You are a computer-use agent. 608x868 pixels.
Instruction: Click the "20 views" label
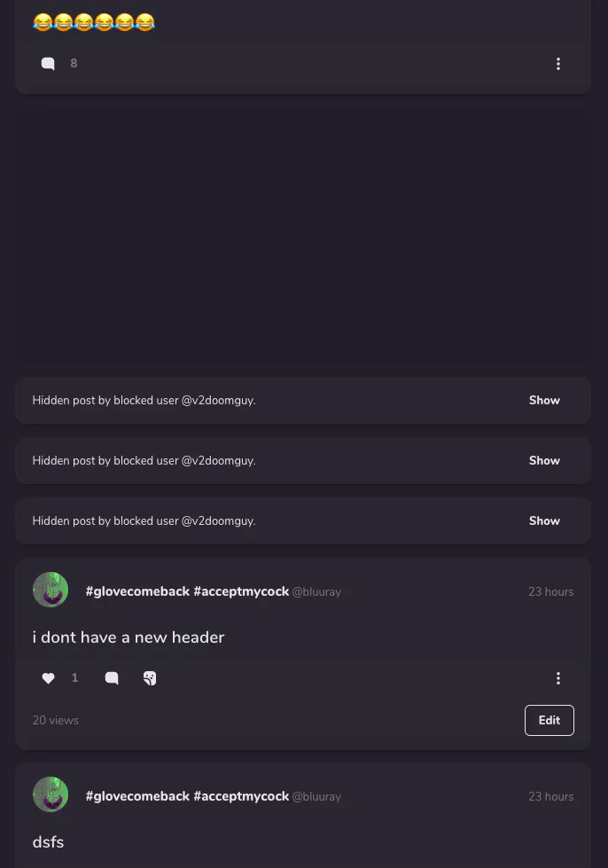tap(56, 721)
